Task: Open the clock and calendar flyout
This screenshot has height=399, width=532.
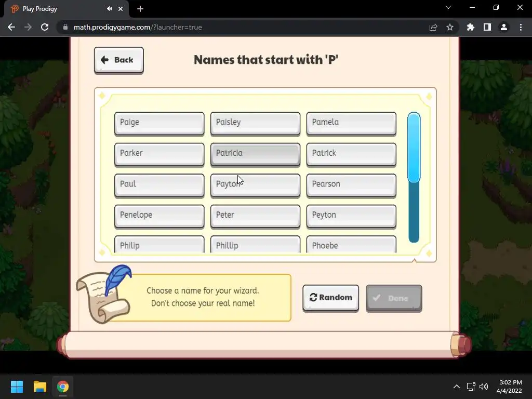Action: coord(510,387)
